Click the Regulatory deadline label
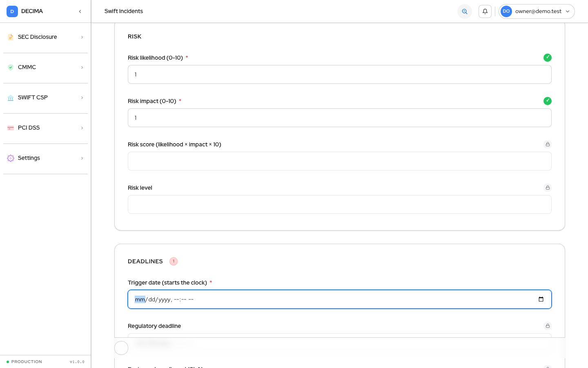This screenshot has height=368, width=588. coord(154,326)
